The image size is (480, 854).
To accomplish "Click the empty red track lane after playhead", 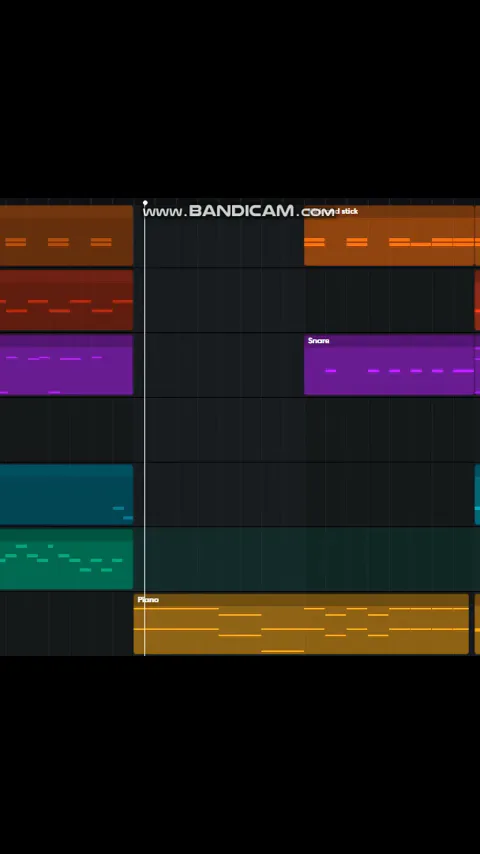I will click(x=309, y=300).
